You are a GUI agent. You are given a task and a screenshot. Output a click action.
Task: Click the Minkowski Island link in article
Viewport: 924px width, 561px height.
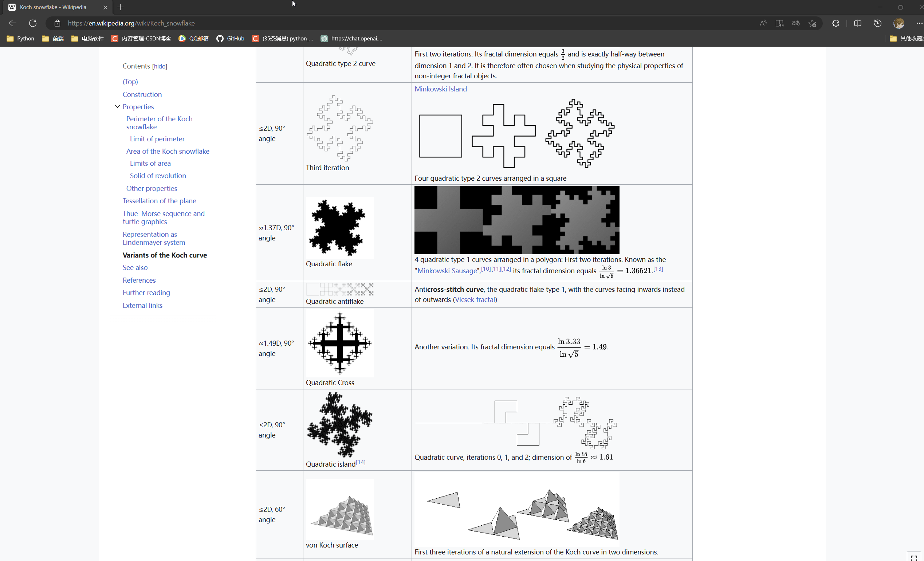440,89
